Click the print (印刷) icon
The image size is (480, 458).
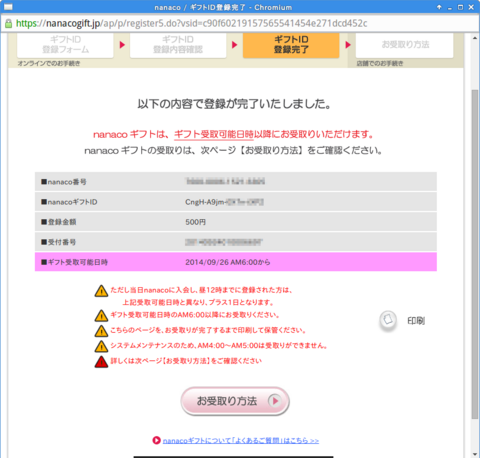pyautogui.click(x=388, y=320)
